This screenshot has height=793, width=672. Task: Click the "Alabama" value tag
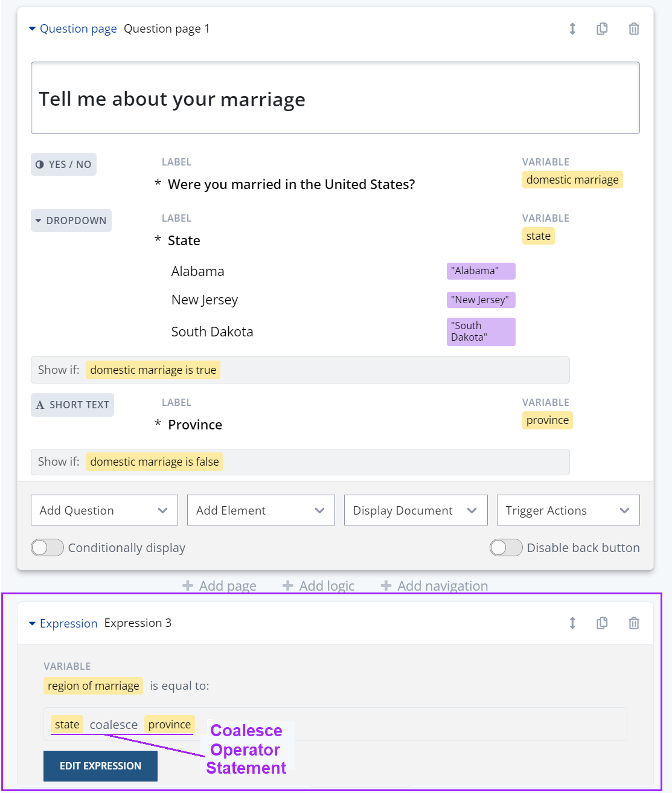[481, 271]
